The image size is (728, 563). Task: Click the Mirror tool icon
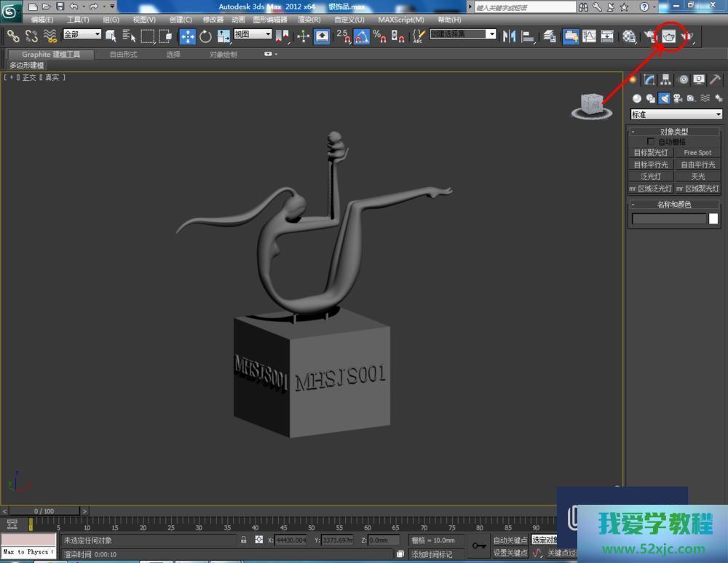510,36
